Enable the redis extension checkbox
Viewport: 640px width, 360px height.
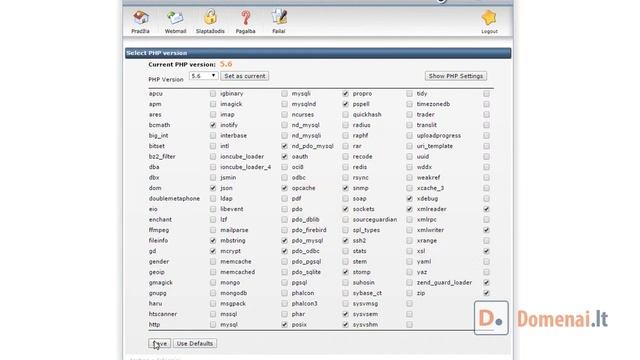click(409, 167)
